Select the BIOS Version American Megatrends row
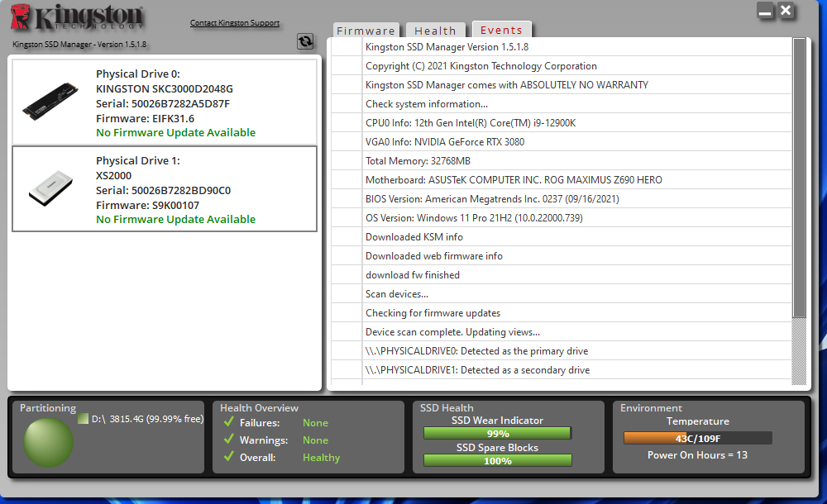Screen dimensions: 827x504 [562, 199]
